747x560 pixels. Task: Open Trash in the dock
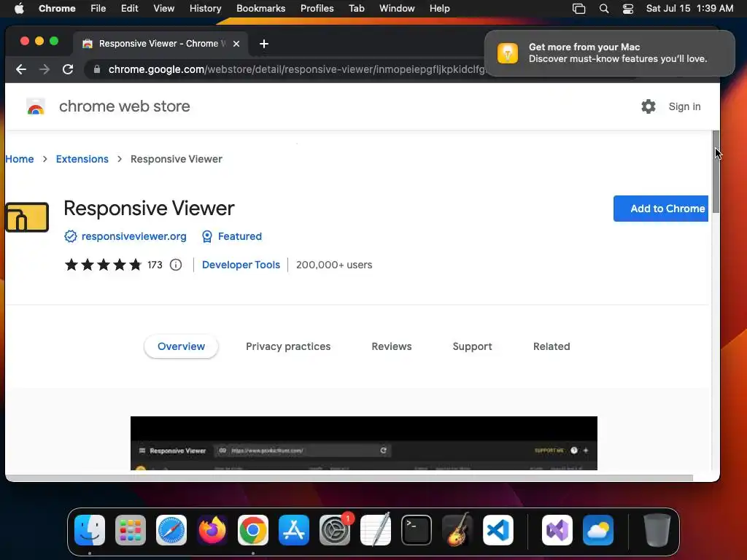657,530
